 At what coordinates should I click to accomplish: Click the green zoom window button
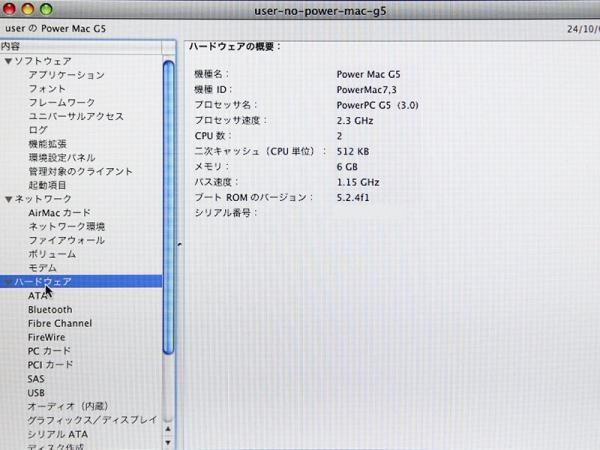click(46, 9)
